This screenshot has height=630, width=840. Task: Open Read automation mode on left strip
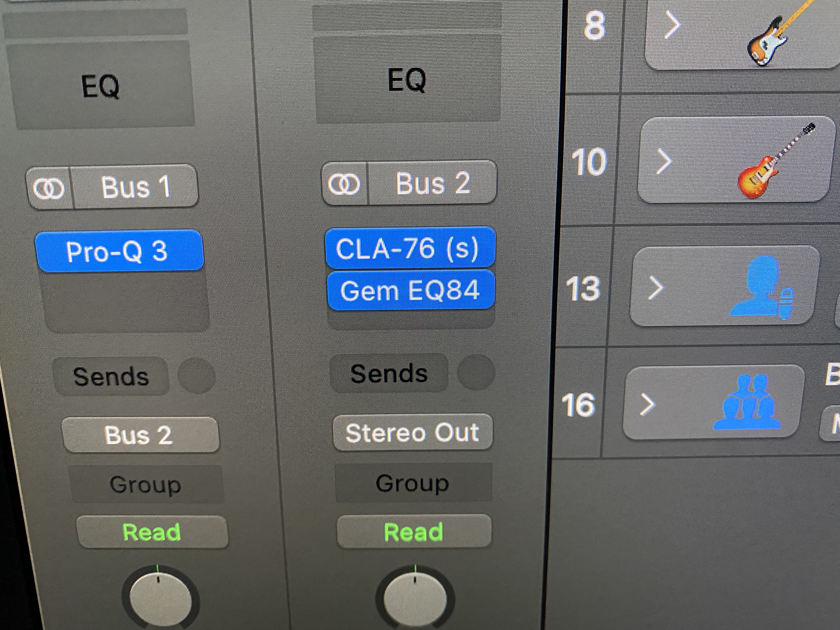coord(152,532)
